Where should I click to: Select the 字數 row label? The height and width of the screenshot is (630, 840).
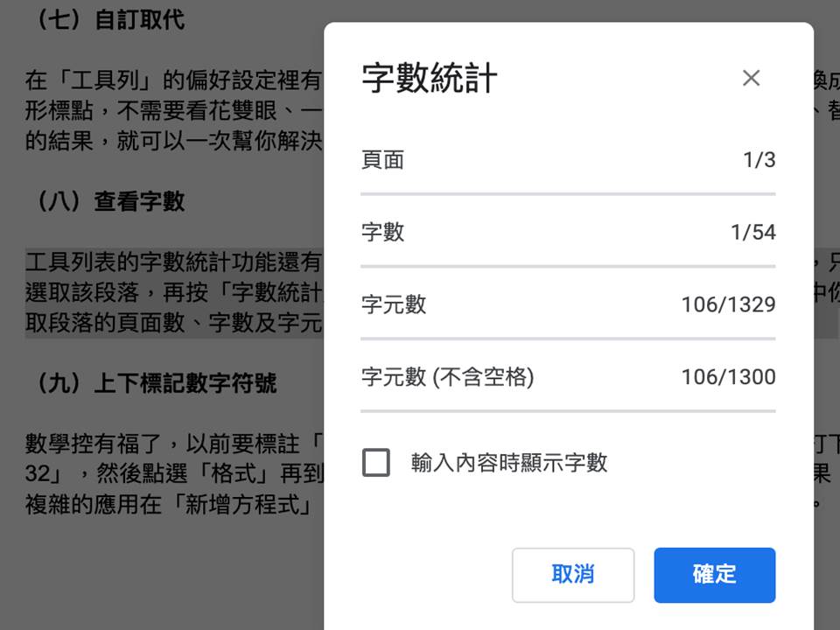click(382, 232)
